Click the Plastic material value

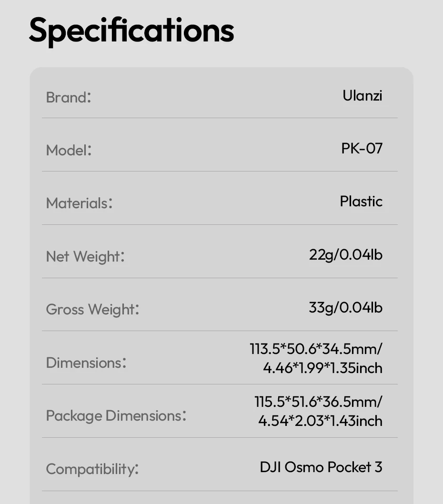(361, 201)
